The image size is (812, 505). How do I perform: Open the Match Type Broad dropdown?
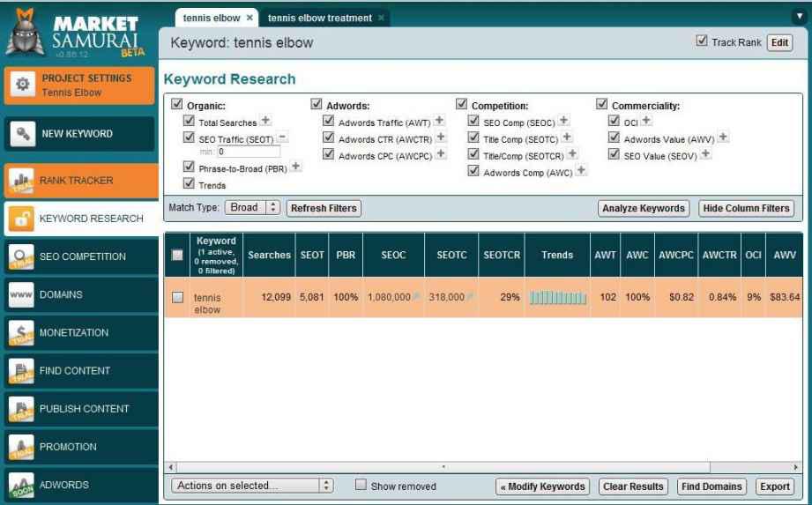(253, 208)
